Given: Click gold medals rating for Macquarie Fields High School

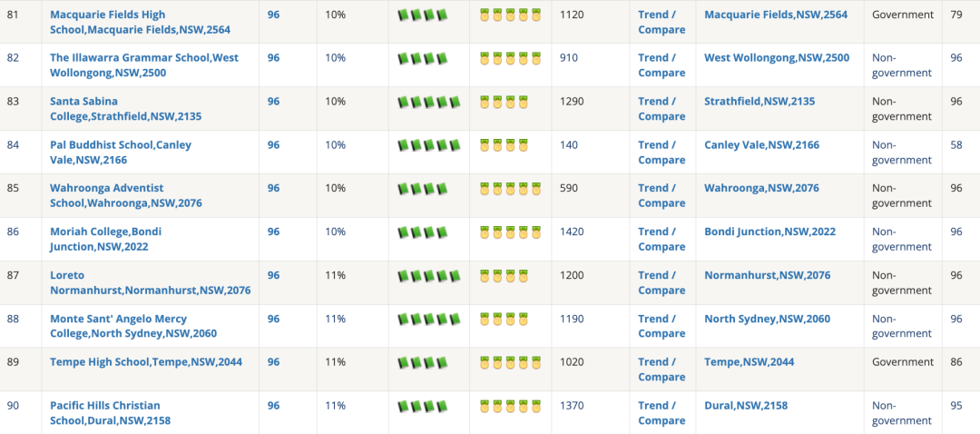Looking at the screenshot, I should click(x=510, y=15).
